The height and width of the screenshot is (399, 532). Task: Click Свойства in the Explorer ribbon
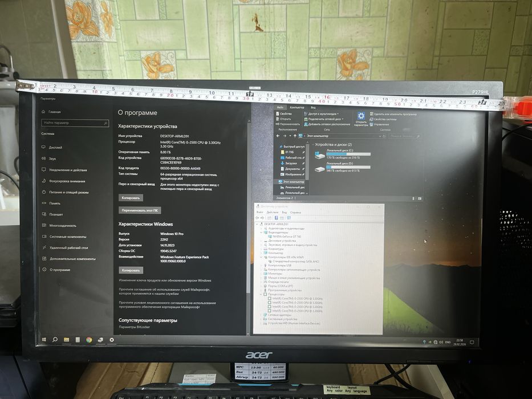283,113
